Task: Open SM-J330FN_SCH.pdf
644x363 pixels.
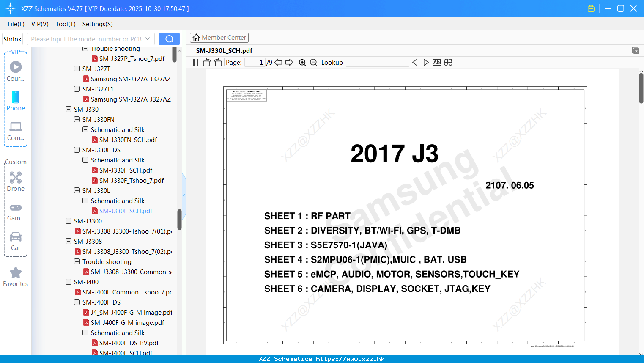Action: (128, 140)
